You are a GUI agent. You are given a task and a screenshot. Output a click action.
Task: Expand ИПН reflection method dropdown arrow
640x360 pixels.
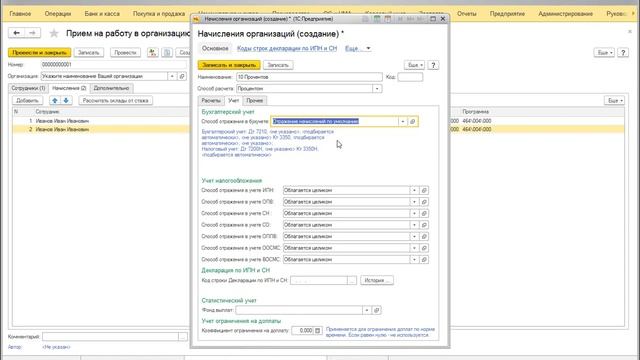(x=414, y=191)
